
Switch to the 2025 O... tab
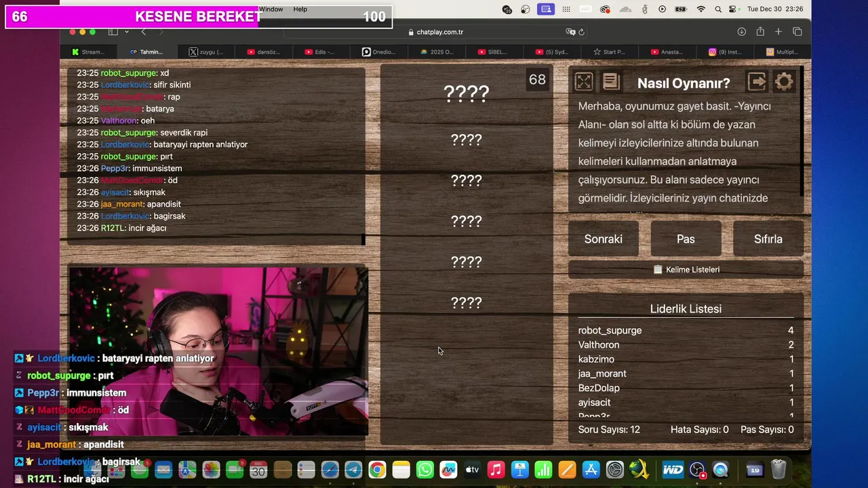(438, 52)
